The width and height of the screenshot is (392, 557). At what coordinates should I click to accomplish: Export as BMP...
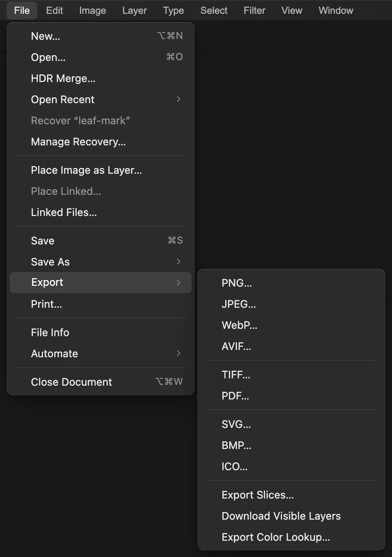(291, 445)
